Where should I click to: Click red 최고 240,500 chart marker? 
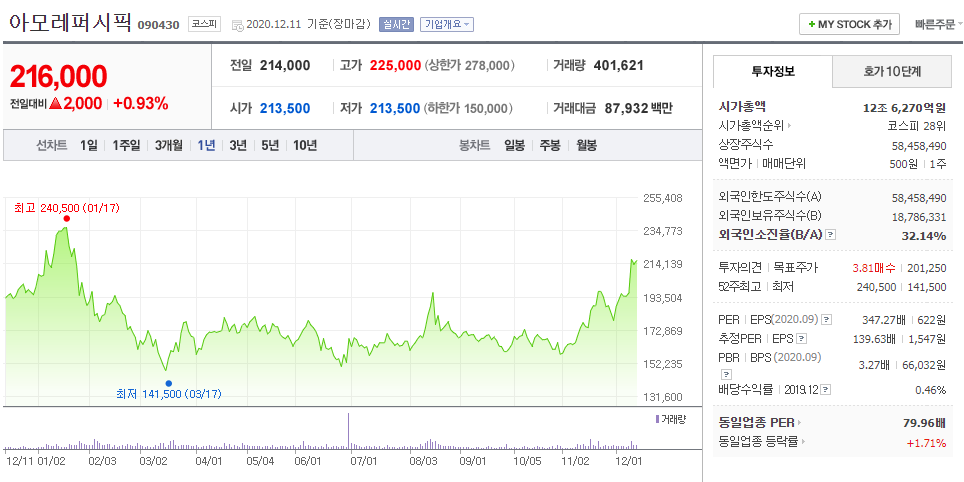point(66,219)
